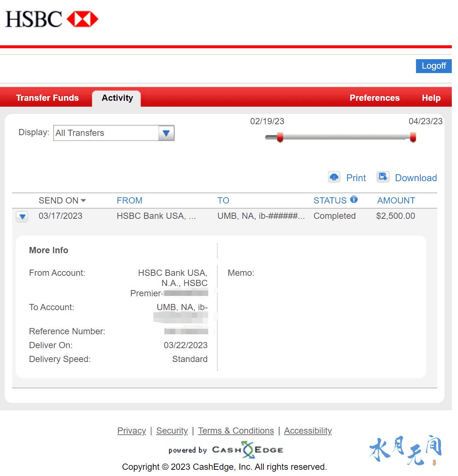458x476 pixels.
Task: Sort by Send On column
Action: click(62, 201)
